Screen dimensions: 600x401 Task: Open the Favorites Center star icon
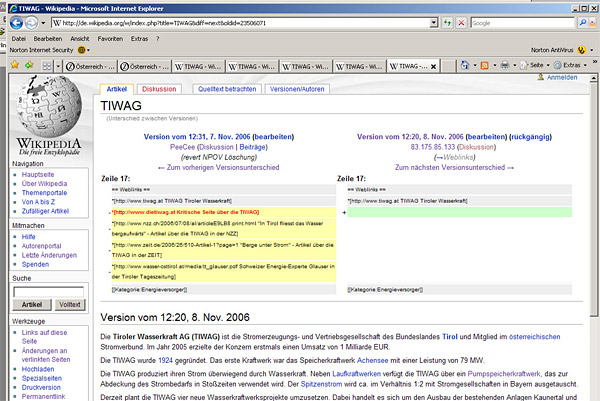tap(15, 65)
